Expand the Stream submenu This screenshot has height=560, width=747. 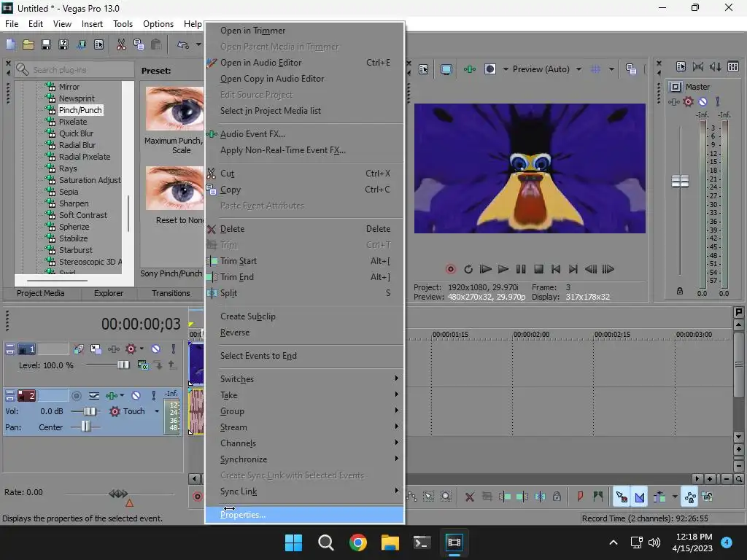[305, 427]
